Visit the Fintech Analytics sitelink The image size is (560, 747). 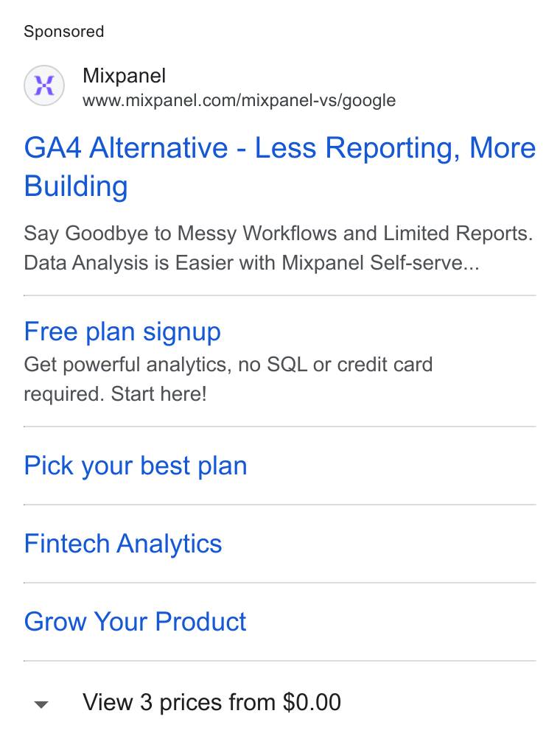(123, 544)
